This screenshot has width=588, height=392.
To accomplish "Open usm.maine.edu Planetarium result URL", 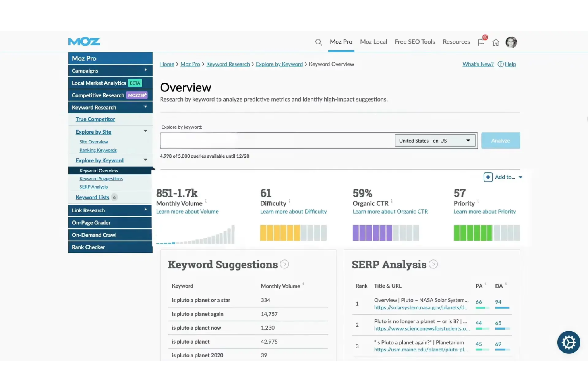I will coord(421,350).
